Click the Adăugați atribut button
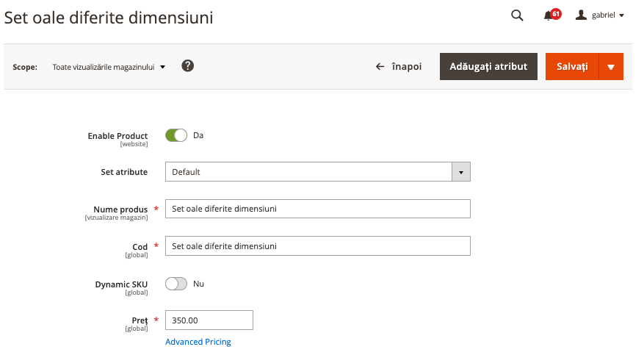Viewport: 644px width, 355px height. [x=488, y=67]
